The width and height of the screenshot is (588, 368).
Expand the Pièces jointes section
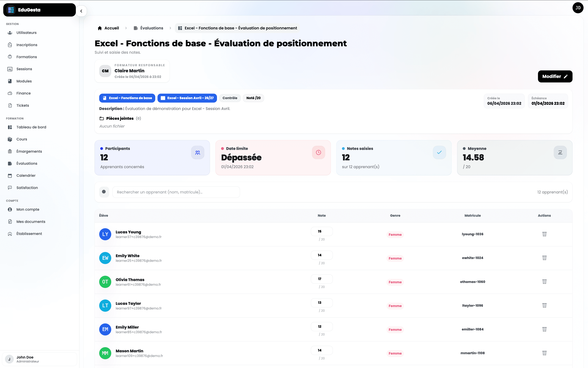120,118
